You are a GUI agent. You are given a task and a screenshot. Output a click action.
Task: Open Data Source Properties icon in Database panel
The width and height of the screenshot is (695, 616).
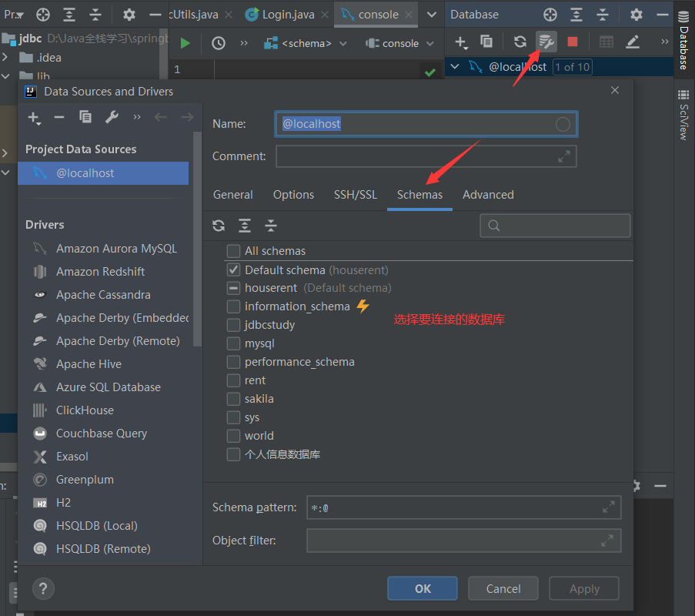pos(546,42)
